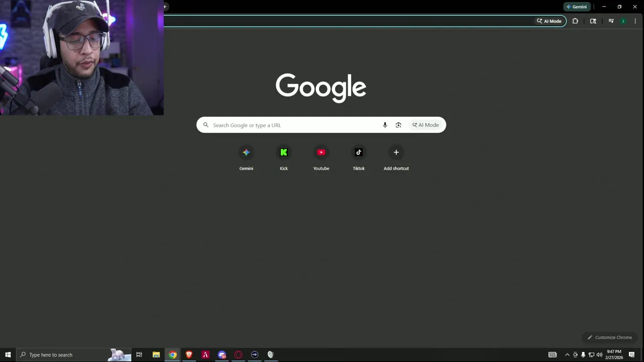Open the tab search sidebar icon
644x362 pixels.
coord(593,21)
